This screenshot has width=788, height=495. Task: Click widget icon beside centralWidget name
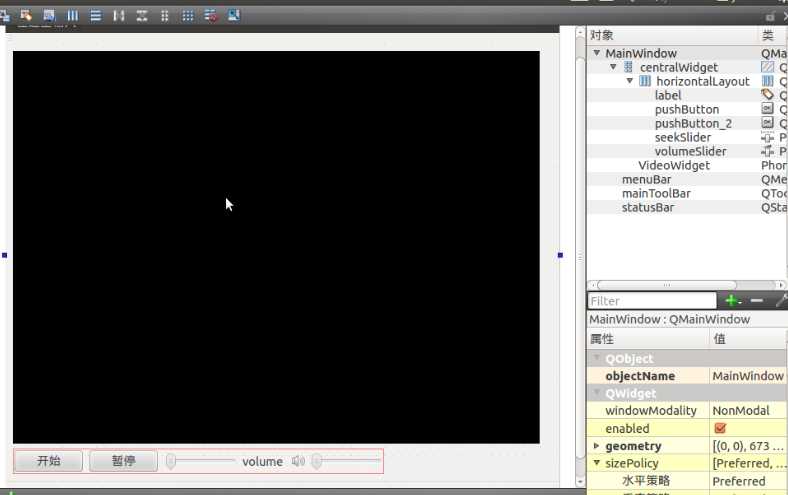[628, 67]
